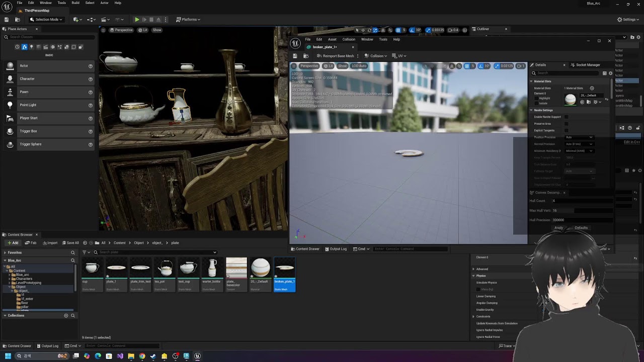This screenshot has width=644, height=362.
Task: Toggle grid snapping in level viewport
Action: pos(398,30)
